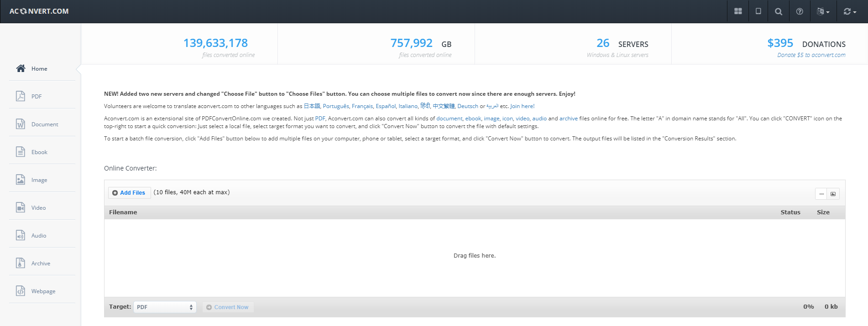Open the Japanese 日本語 language link
This screenshot has height=326, width=868.
click(x=312, y=106)
